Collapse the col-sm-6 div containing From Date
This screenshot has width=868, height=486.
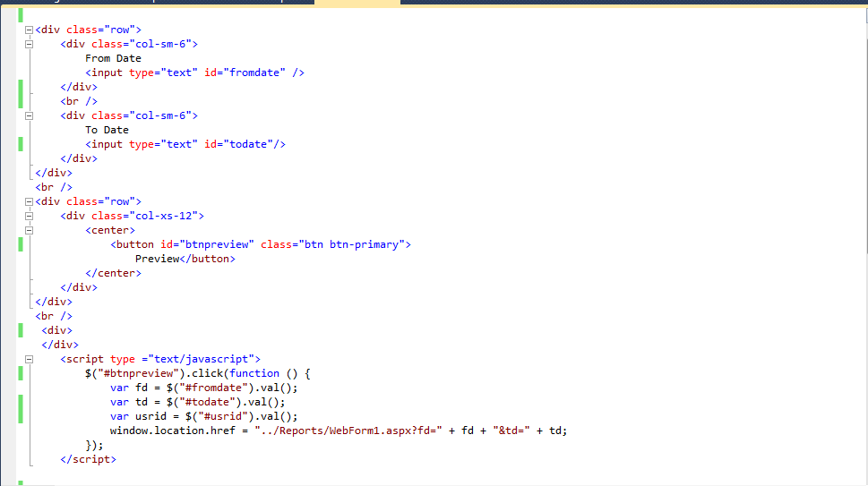pos(29,44)
